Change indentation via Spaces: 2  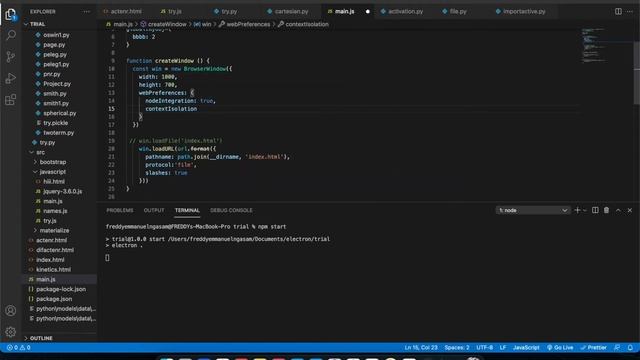[x=457, y=348]
